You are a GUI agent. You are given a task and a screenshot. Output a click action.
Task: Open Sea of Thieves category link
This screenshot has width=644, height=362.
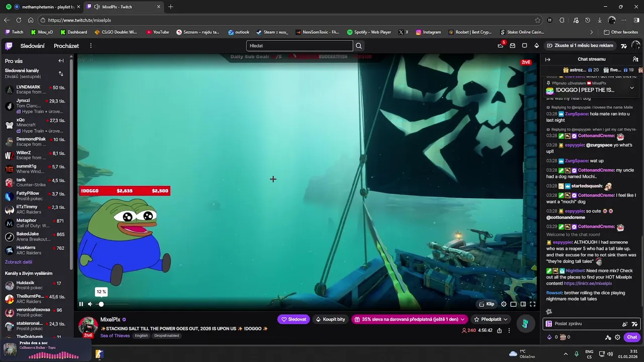[x=115, y=336]
